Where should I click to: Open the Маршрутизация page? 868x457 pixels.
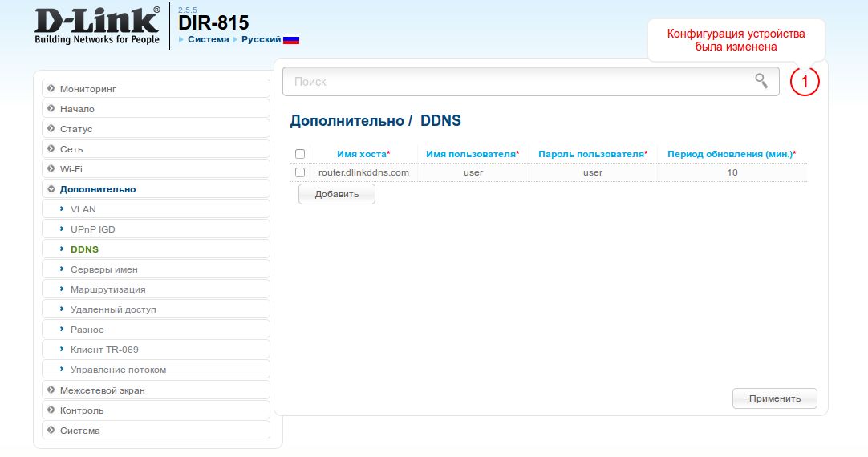pyautogui.click(x=107, y=289)
